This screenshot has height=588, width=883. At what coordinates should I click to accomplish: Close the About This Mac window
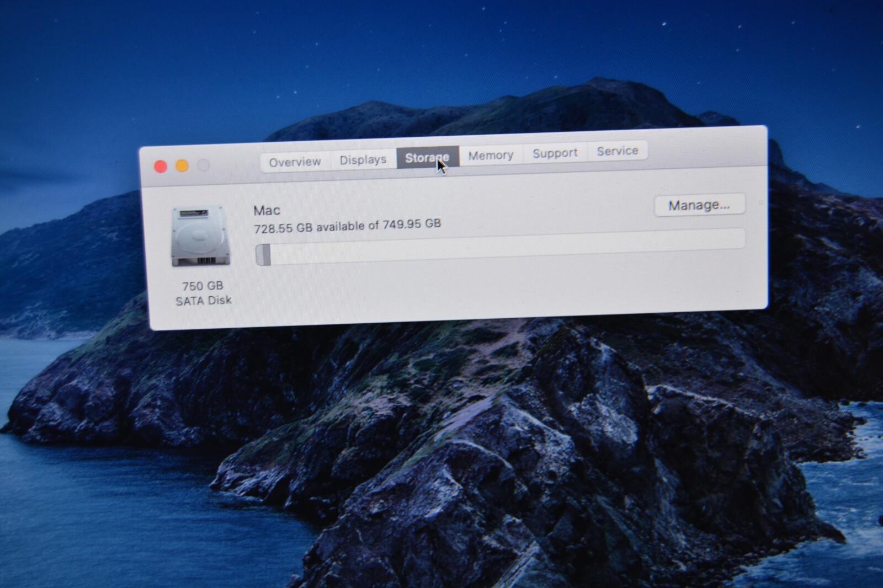(x=161, y=167)
